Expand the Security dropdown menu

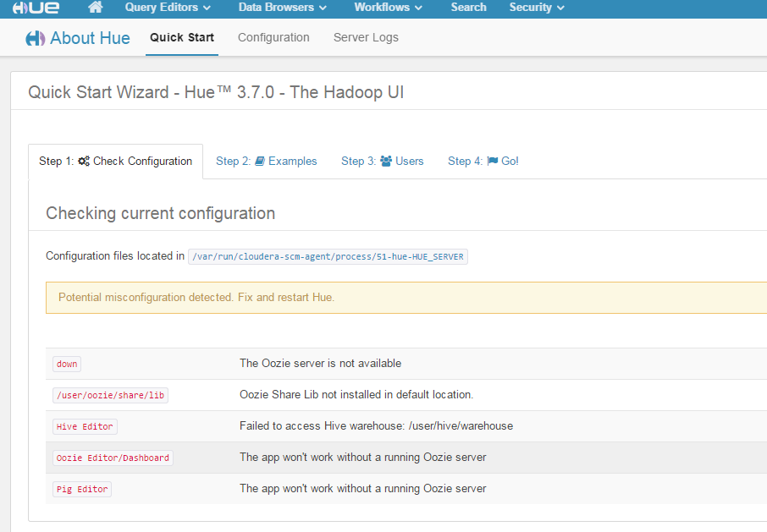click(x=537, y=8)
